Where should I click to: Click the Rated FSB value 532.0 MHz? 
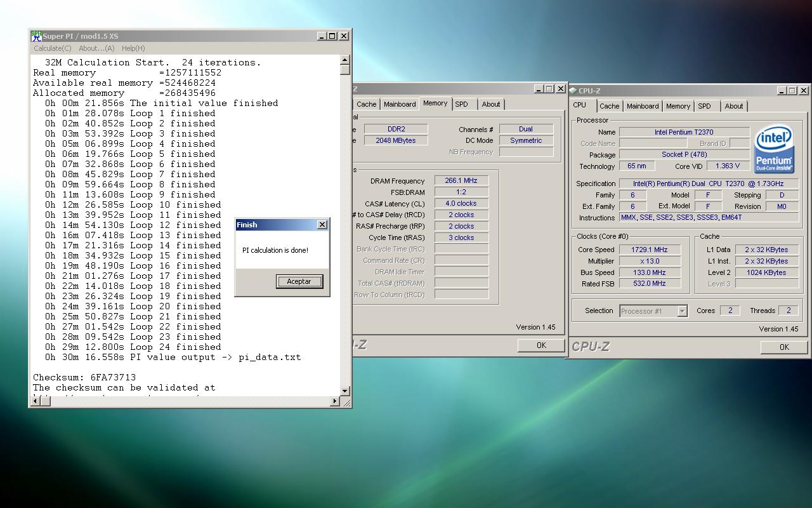pos(650,284)
